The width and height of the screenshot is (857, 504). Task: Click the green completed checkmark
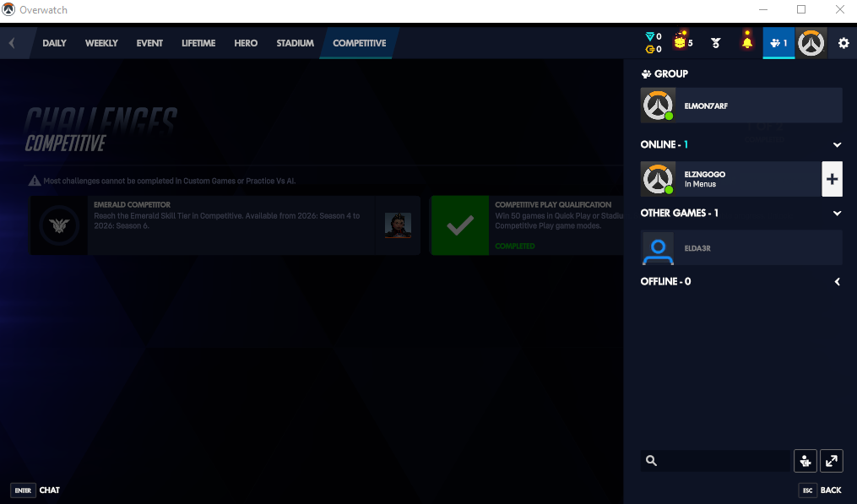point(459,225)
